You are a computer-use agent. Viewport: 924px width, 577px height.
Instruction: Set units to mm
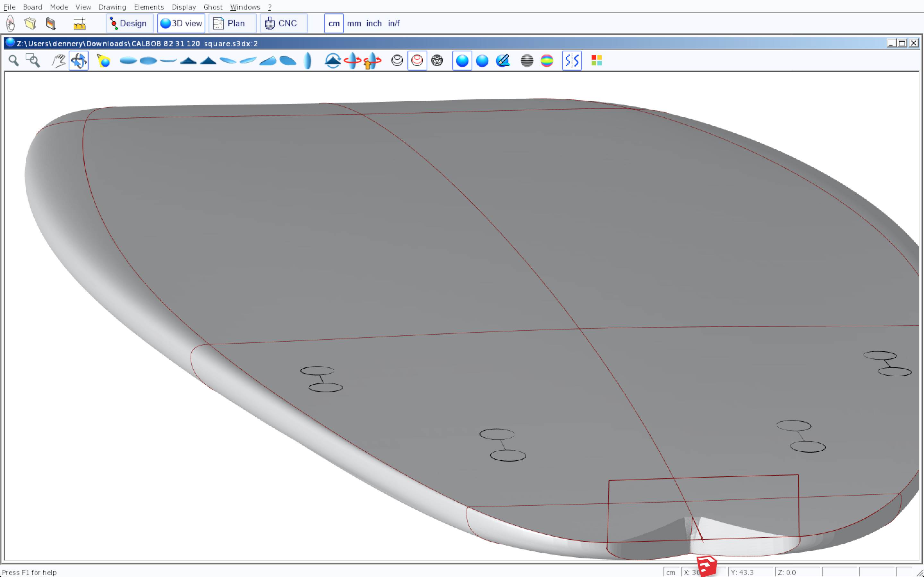click(354, 23)
